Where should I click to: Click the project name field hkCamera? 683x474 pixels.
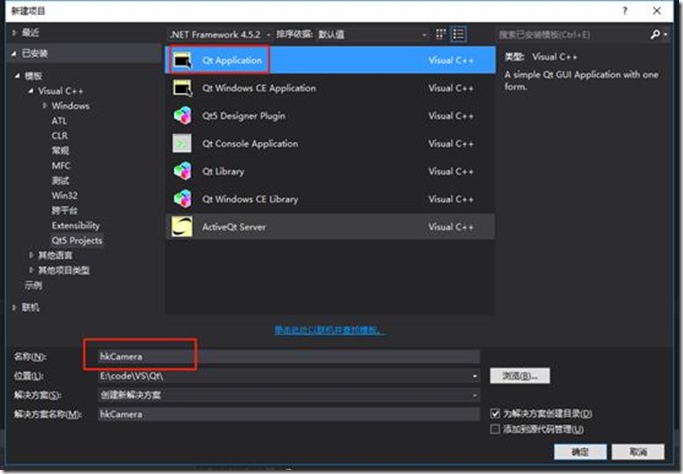click(x=289, y=356)
